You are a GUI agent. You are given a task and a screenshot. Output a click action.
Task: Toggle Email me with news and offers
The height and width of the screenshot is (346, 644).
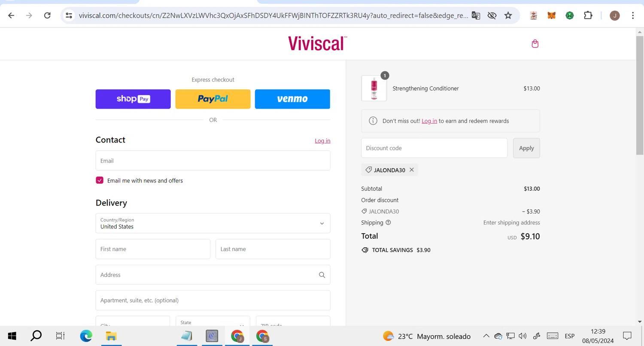tap(100, 180)
